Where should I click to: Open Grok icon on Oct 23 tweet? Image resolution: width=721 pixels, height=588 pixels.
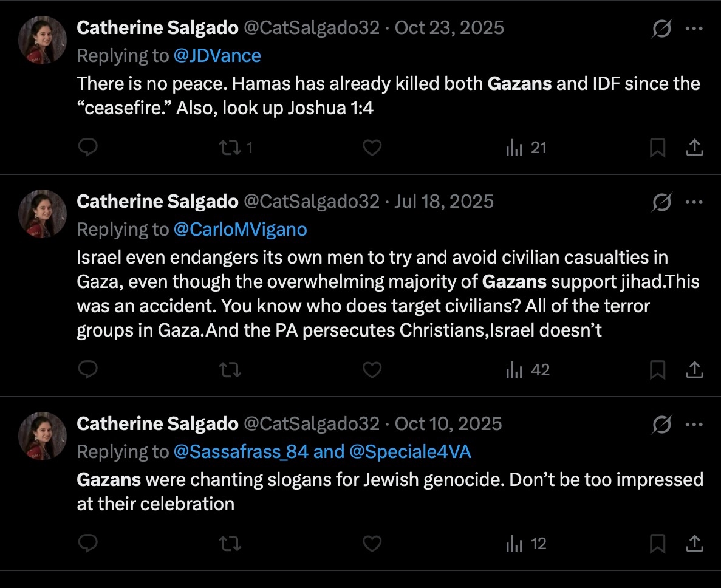coord(661,28)
